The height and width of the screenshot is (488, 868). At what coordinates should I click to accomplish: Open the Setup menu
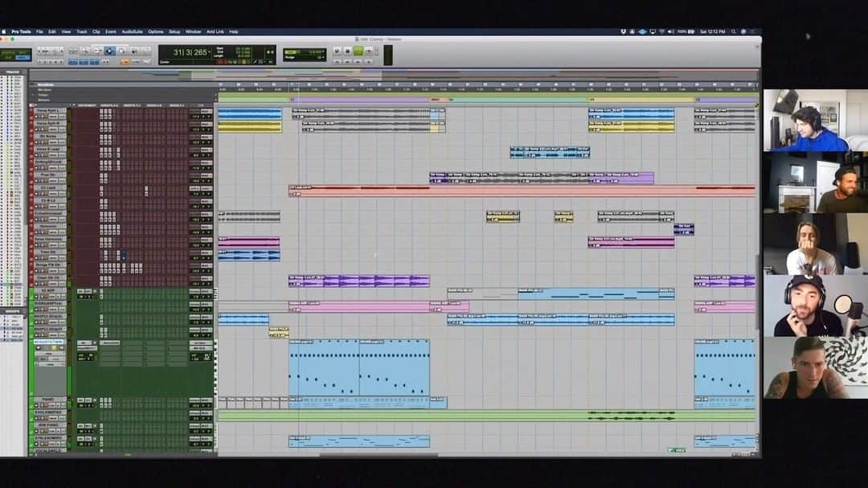point(174,31)
